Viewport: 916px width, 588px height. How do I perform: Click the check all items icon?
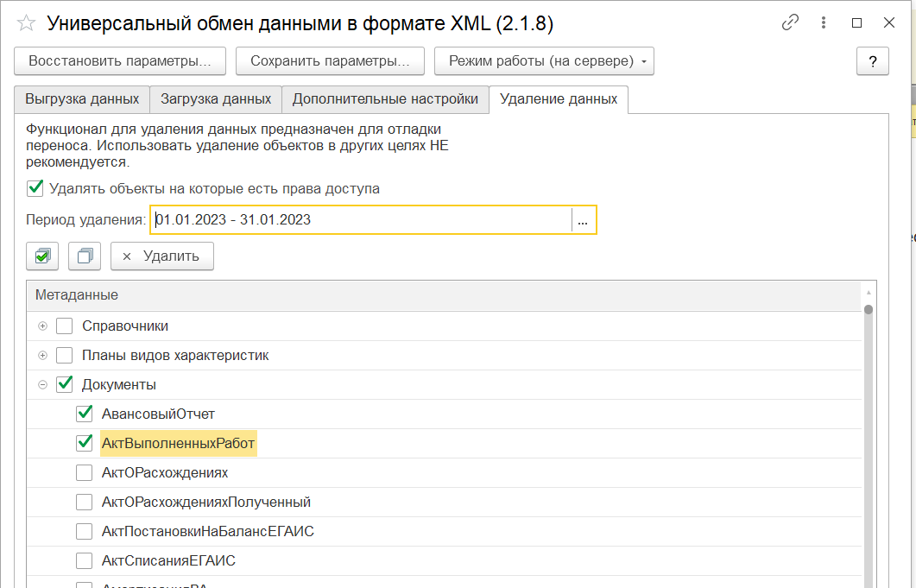43,256
